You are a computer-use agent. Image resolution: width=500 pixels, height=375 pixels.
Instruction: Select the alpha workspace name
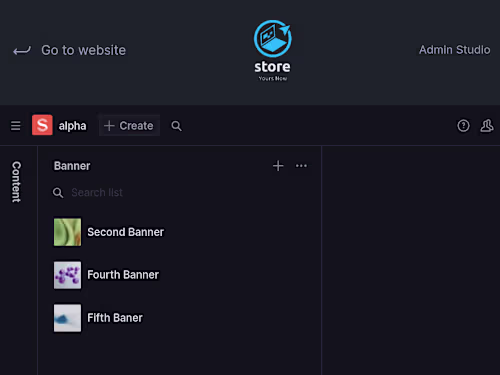pyautogui.click(x=72, y=126)
